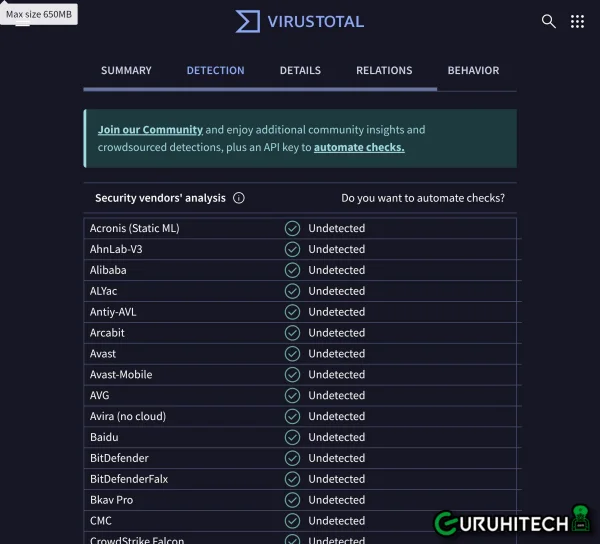Click Undetected result for Acronis
Screen dimensions: 600x544
click(x=337, y=228)
